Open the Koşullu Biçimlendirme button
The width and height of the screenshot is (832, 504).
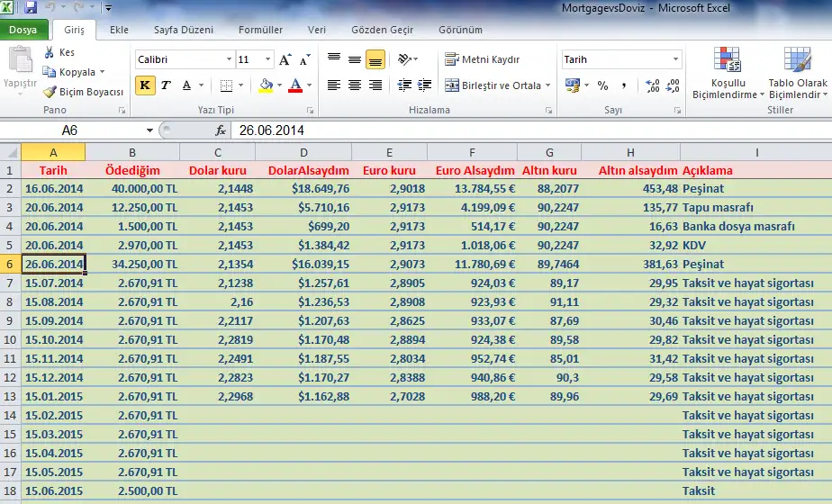[x=728, y=73]
